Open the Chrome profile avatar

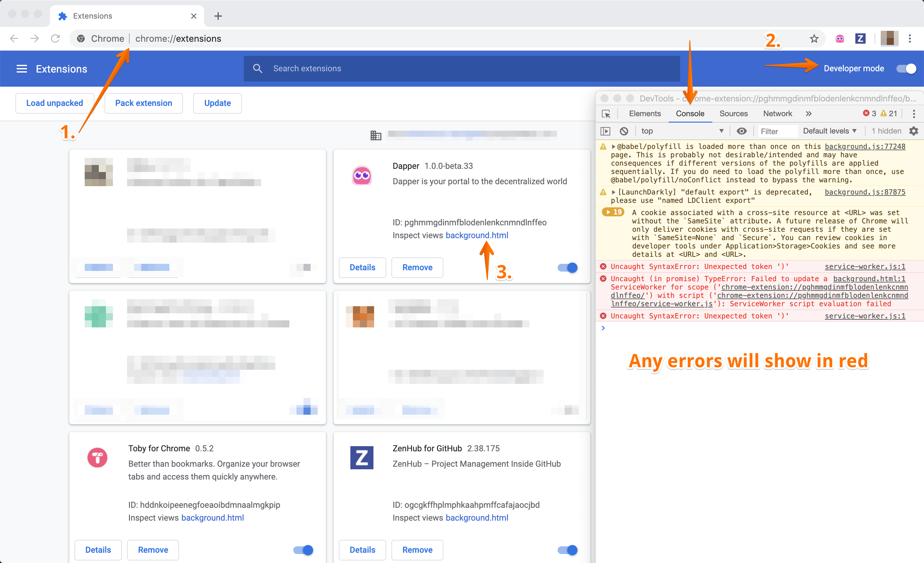pos(889,38)
